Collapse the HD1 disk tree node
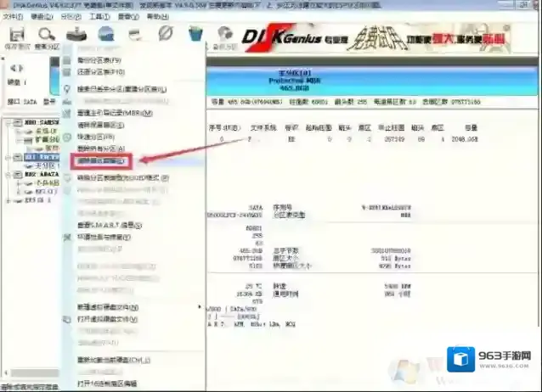Image resolution: width=542 pixels, height=392 pixels. [x=7, y=157]
